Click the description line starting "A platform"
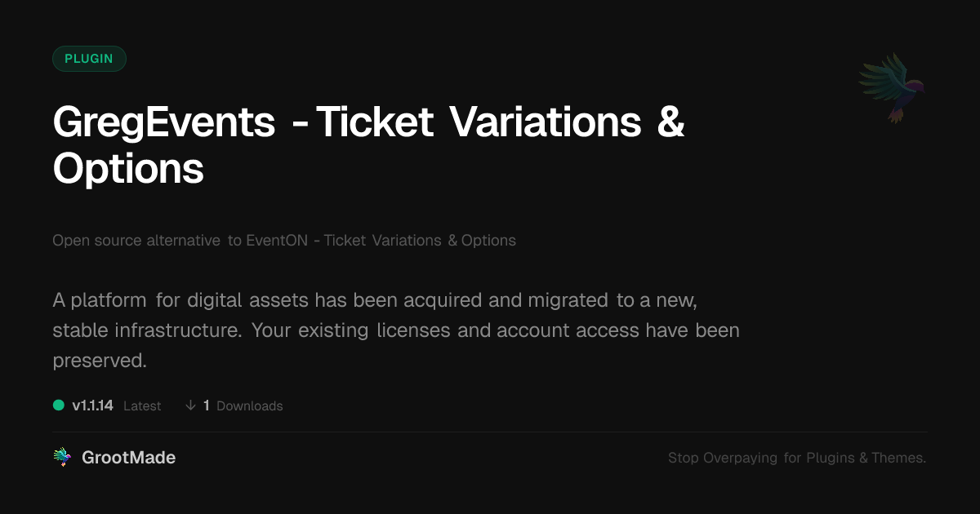 click(375, 300)
